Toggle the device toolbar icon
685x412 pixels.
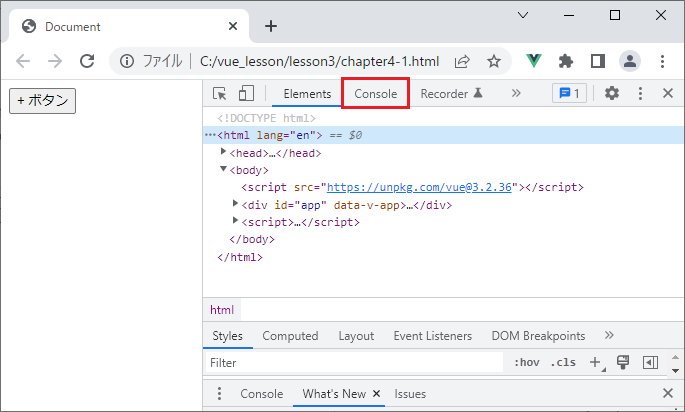pyautogui.click(x=246, y=93)
